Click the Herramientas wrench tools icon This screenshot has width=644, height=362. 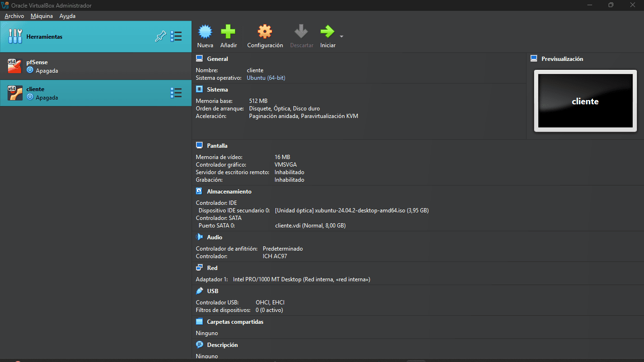click(x=15, y=36)
